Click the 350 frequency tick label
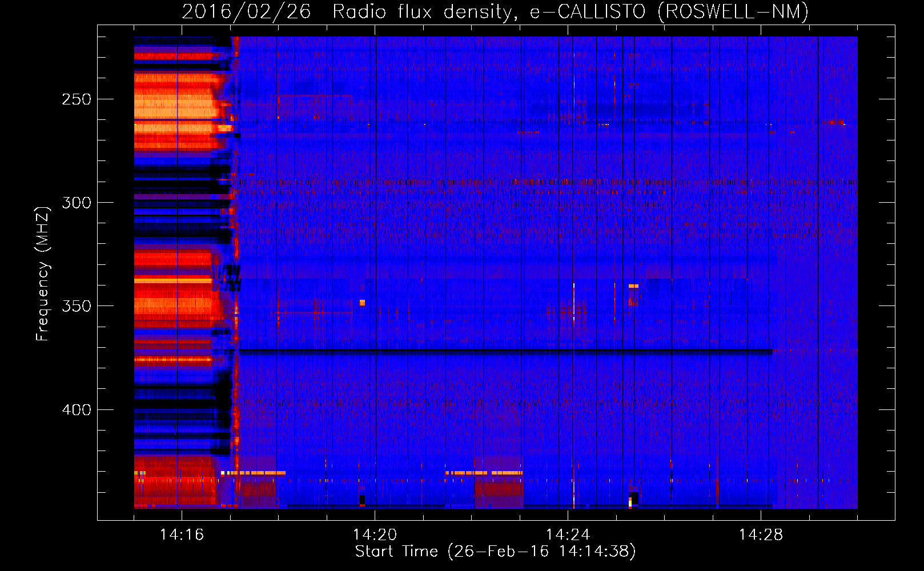Screen dimensions: 924x571 tap(77, 306)
